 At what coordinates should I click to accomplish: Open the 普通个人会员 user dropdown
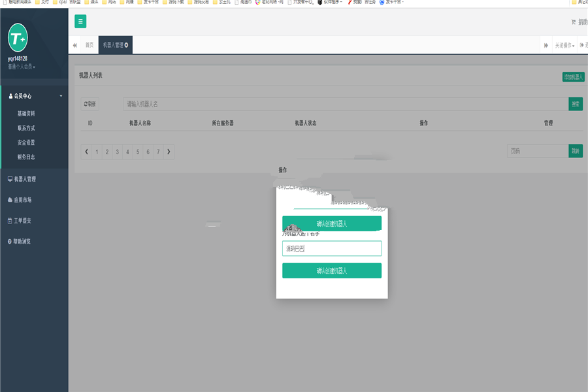[x=22, y=67]
